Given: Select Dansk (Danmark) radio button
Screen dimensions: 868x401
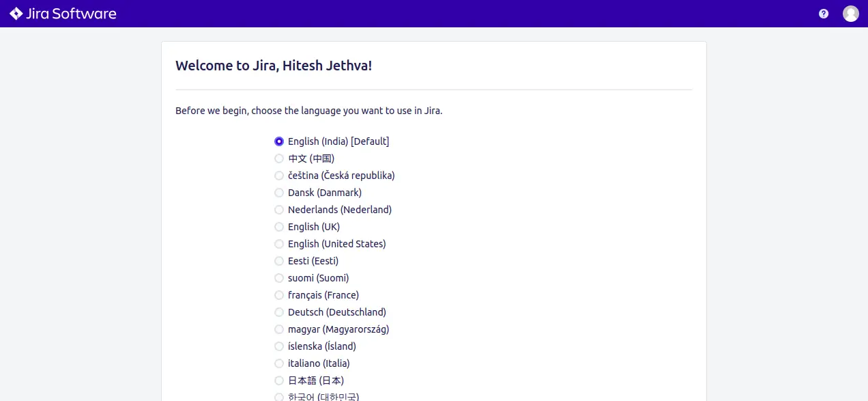Looking at the screenshot, I should (x=279, y=193).
